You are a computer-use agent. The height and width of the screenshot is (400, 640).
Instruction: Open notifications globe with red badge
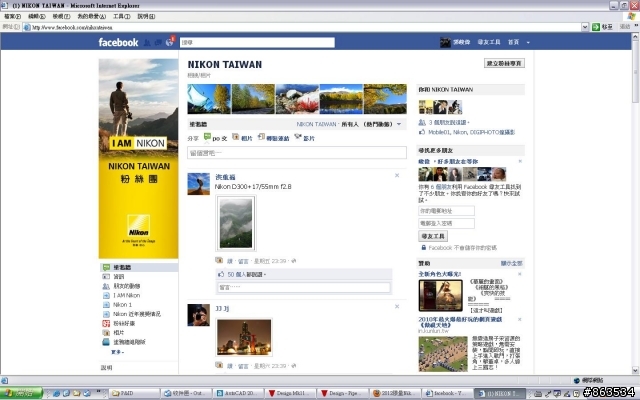pos(170,42)
